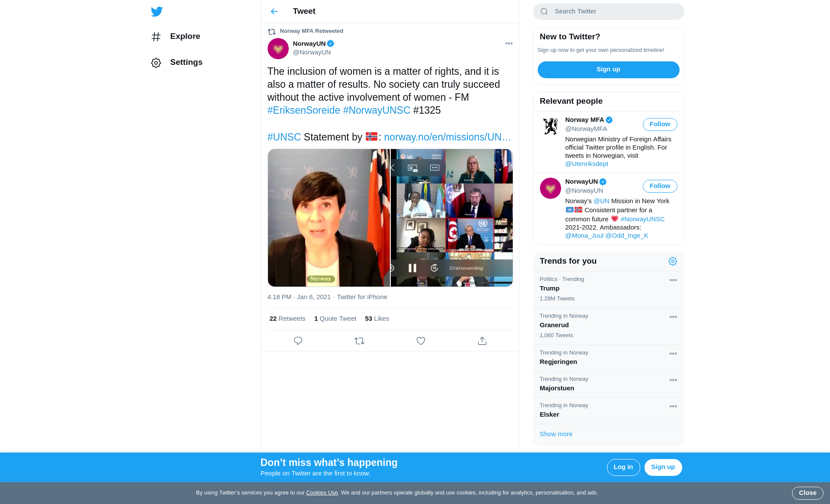Follow NorwayUN
Image resolution: width=830 pixels, height=504 pixels.
pyautogui.click(x=660, y=186)
